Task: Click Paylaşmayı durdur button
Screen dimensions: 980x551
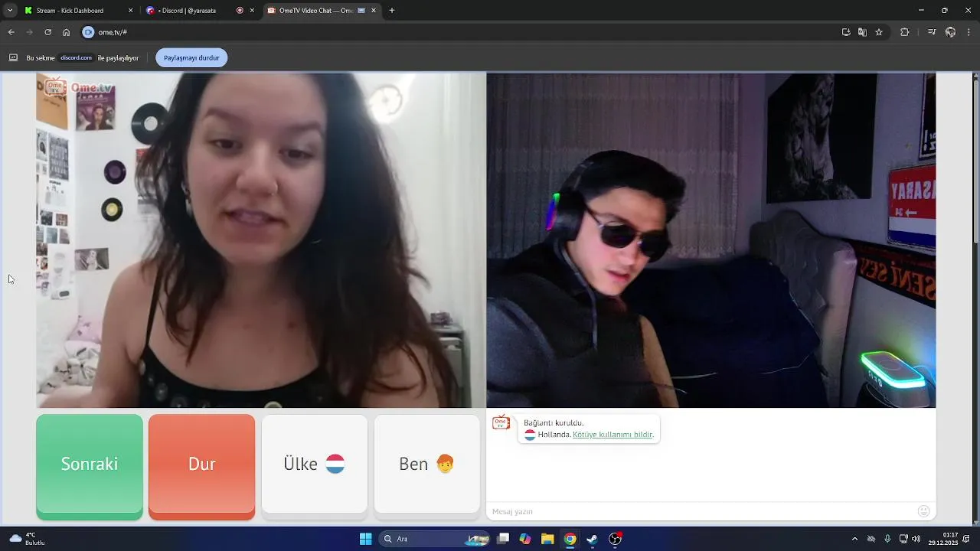Action: coord(191,57)
